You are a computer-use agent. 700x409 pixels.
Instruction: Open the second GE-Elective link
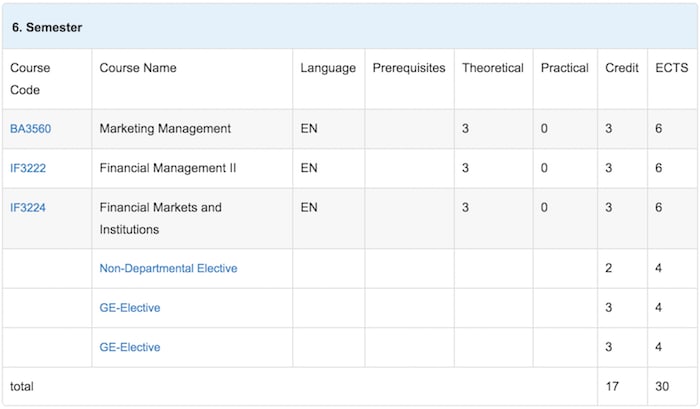click(130, 347)
